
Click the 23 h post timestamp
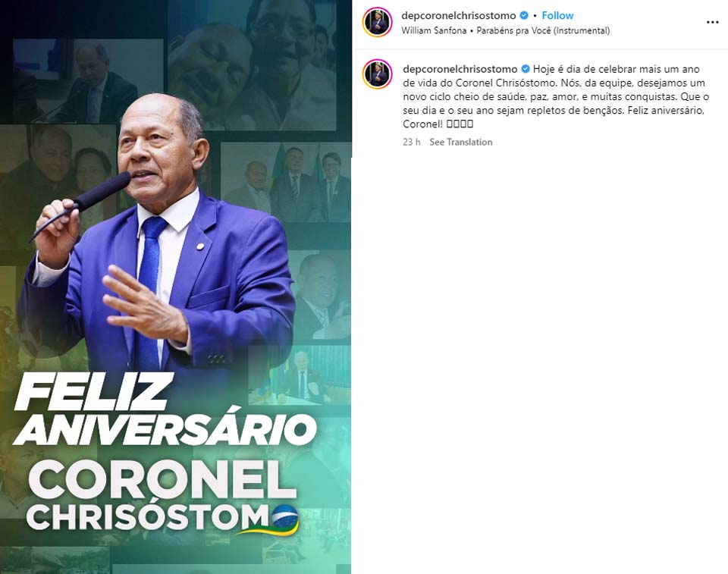click(x=411, y=142)
